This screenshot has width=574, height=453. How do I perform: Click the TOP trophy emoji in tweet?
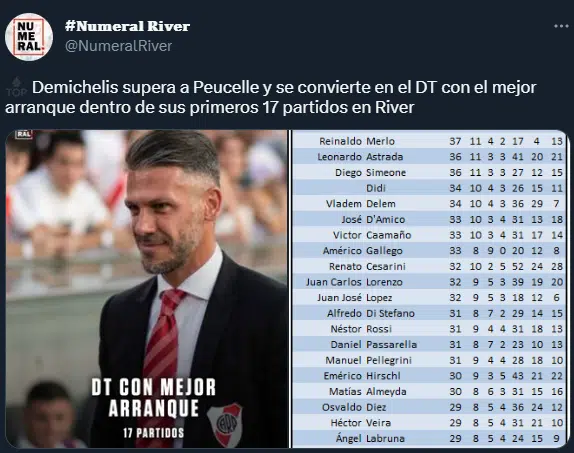[16, 87]
